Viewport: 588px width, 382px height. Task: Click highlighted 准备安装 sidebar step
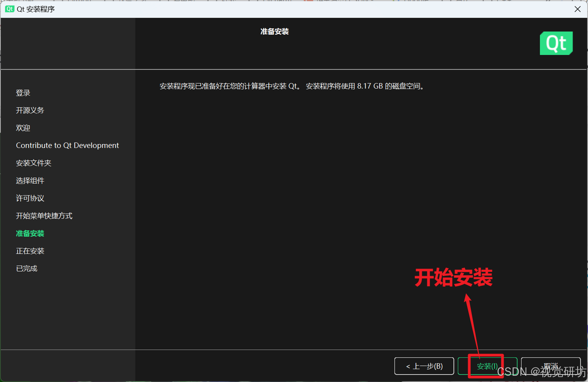[x=30, y=233]
